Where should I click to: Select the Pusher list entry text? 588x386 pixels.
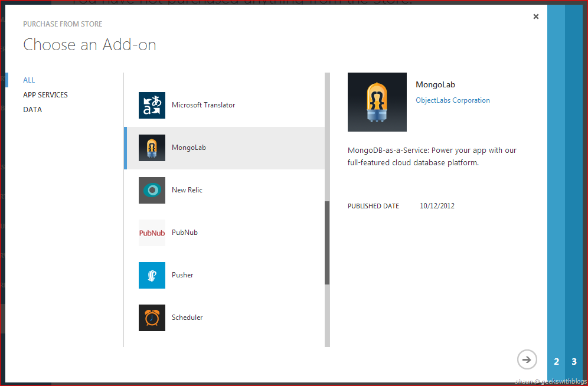tap(182, 274)
